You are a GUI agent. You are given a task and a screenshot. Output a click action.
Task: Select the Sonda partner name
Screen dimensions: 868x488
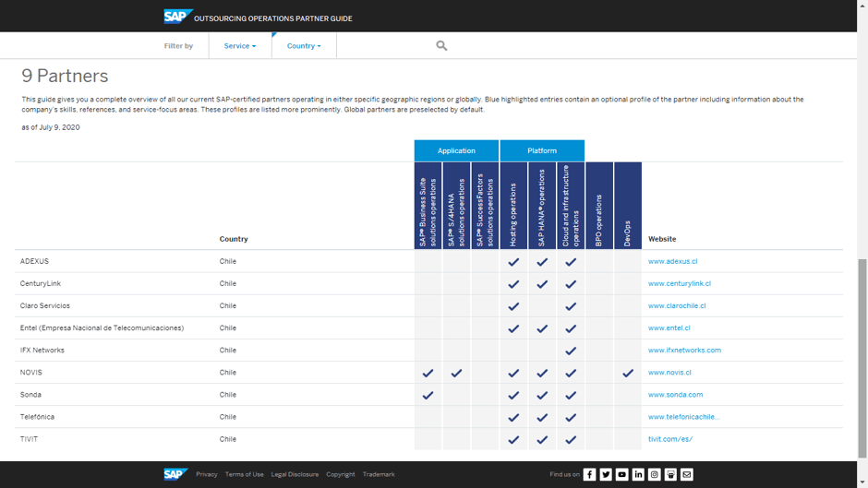[30, 395]
